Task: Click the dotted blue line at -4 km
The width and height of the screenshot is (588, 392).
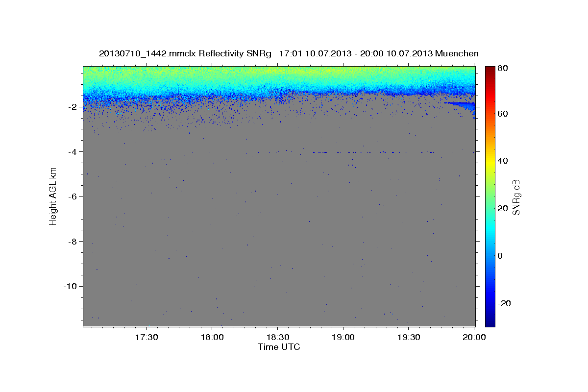Action: tap(372, 152)
